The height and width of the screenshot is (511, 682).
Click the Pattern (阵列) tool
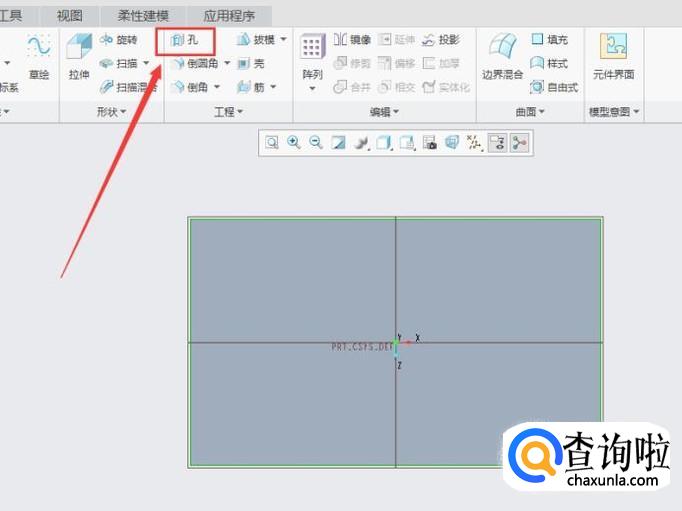[x=312, y=57]
